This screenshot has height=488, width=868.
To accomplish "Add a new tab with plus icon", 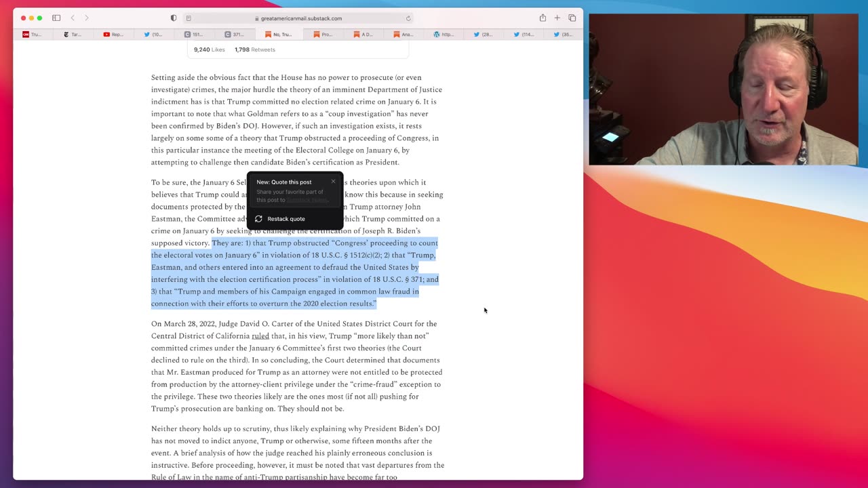I will point(557,18).
